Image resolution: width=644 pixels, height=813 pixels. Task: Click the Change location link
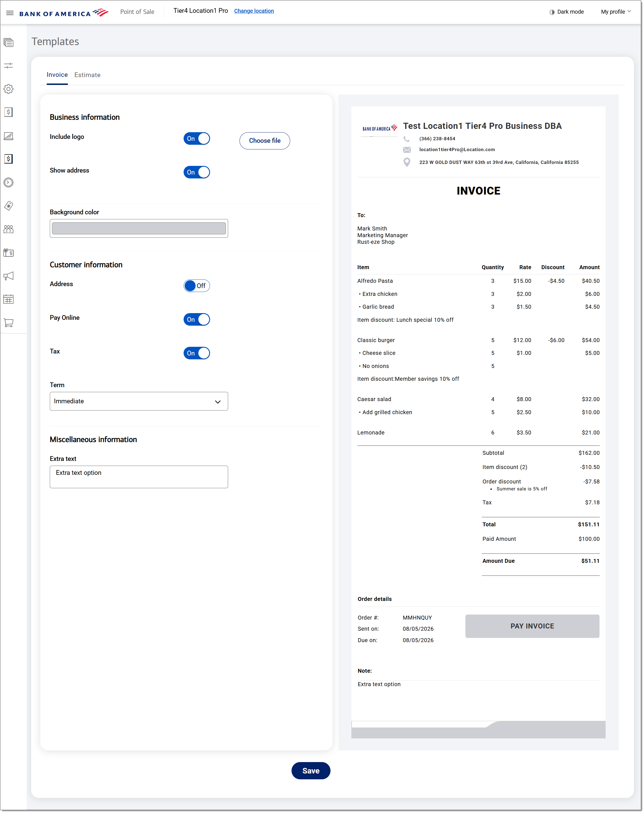254,11
